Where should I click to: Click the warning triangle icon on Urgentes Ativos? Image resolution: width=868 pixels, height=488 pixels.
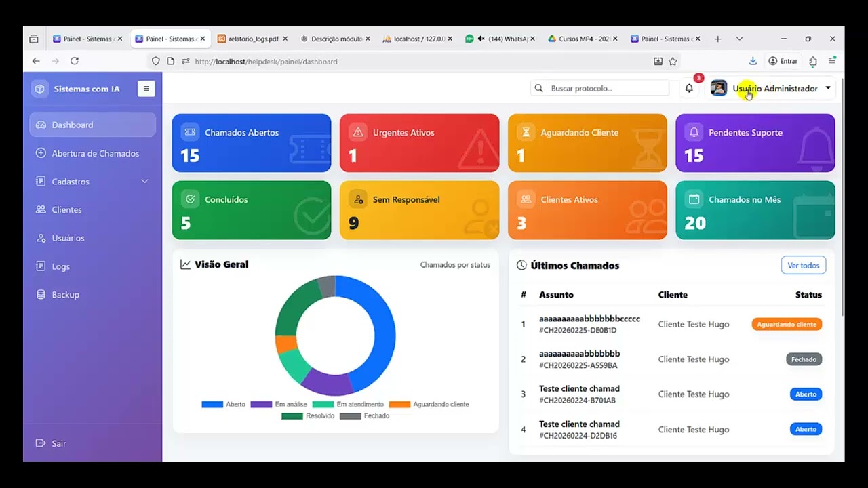pyautogui.click(x=358, y=132)
